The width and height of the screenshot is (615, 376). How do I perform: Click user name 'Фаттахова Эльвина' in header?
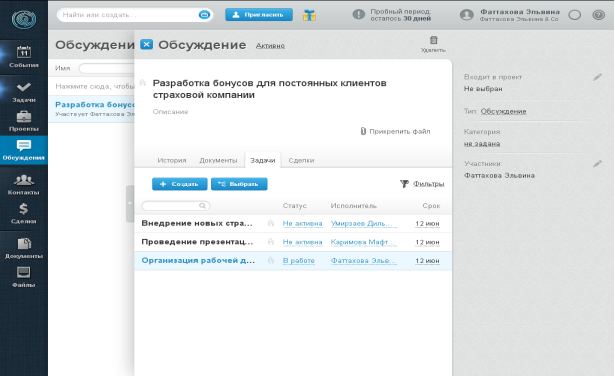click(520, 12)
